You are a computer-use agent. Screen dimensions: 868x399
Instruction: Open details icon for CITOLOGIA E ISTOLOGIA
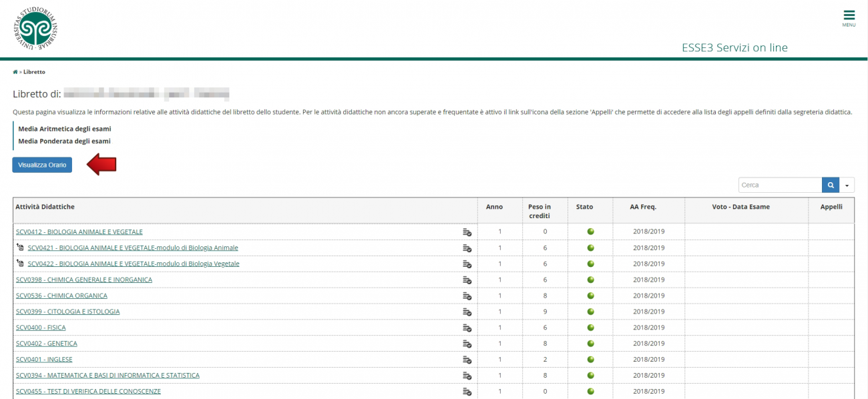tap(467, 312)
